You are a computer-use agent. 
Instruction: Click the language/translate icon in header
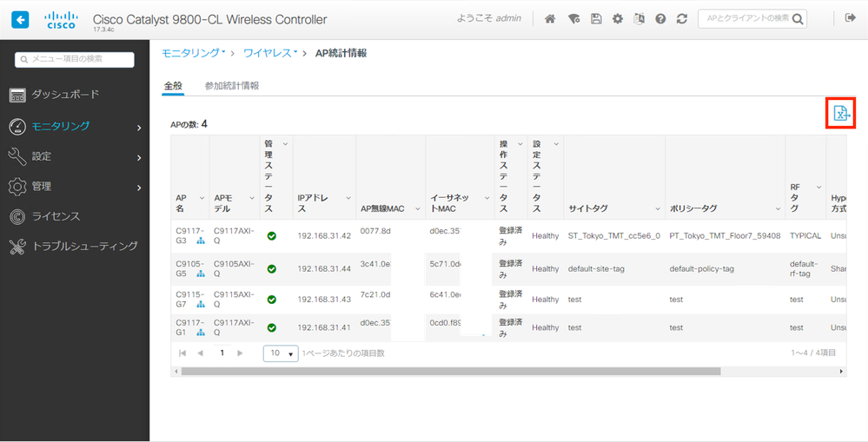tap(639, 19)
